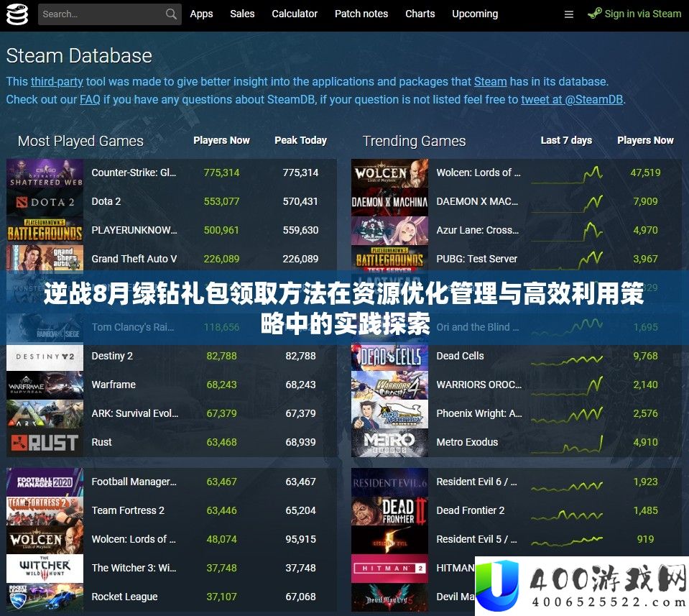Open the Dead Cells thumbnail
The width and height of the screenshot is (689, 616).
389,357
